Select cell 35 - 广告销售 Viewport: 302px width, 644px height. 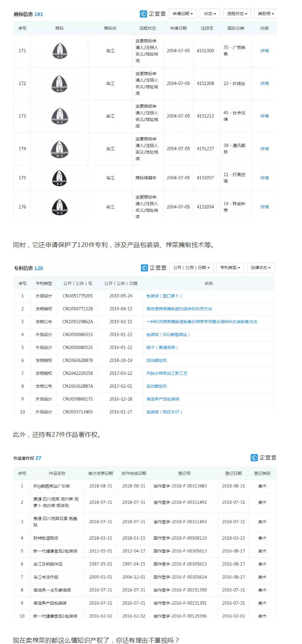coord(234,51)
